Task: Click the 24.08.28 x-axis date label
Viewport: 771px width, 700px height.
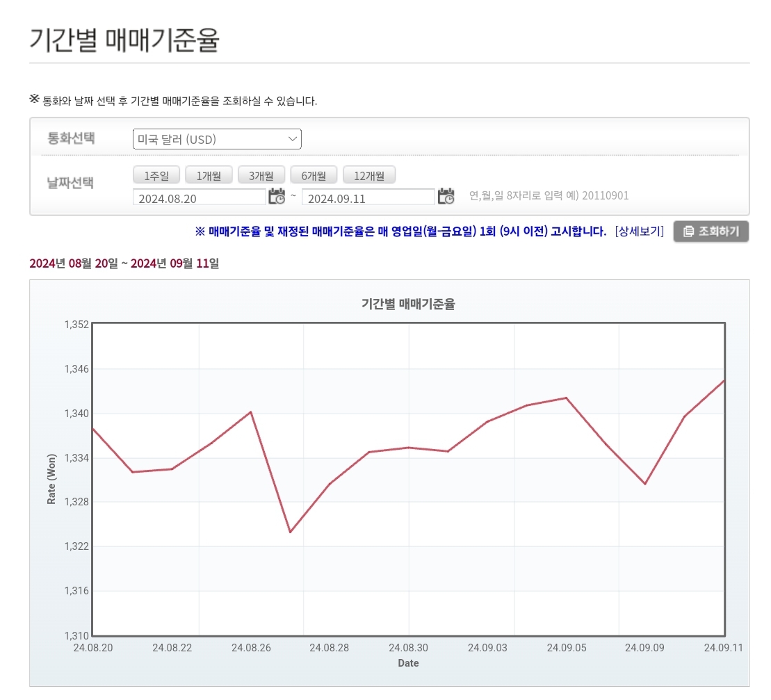Action: click(x=330, y=648)
